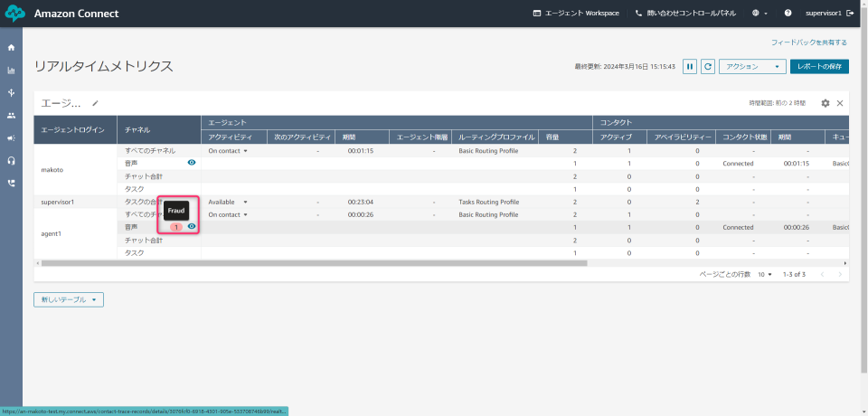868x416 pixels.
Task: Pause automatic metrics updates
Action: pyautogui.click(x=690, y=66)
